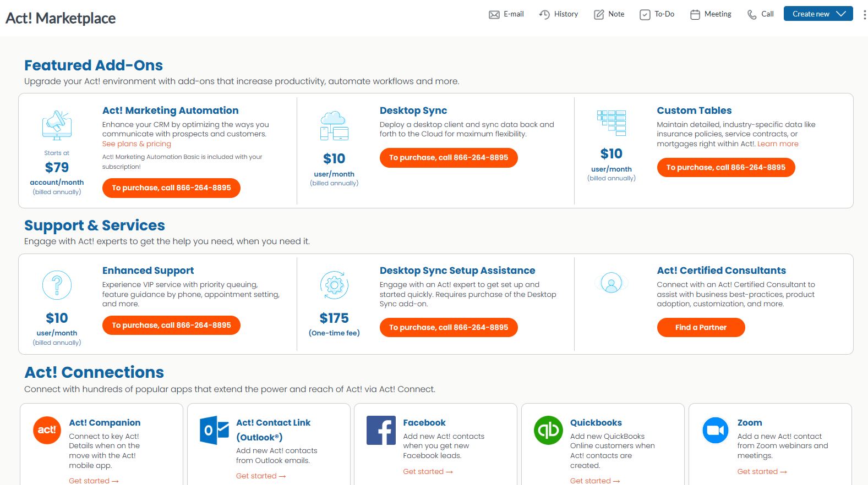868x485 pixels.
Task: Click the Desktop Sync cloud icon
Action: [x=334, y=125]
